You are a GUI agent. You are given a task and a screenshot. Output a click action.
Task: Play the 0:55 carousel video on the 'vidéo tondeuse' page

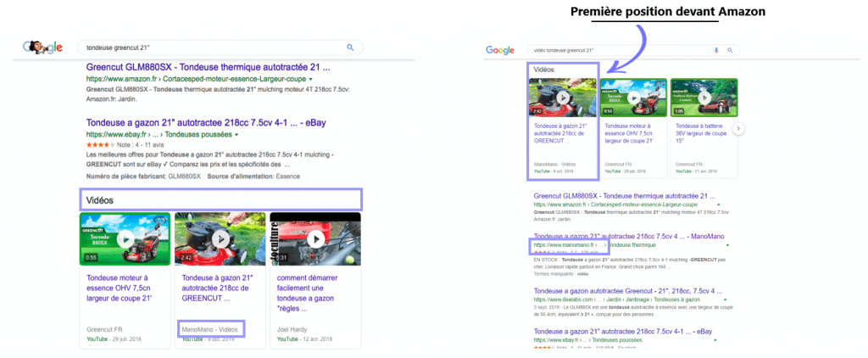[634, 98]
